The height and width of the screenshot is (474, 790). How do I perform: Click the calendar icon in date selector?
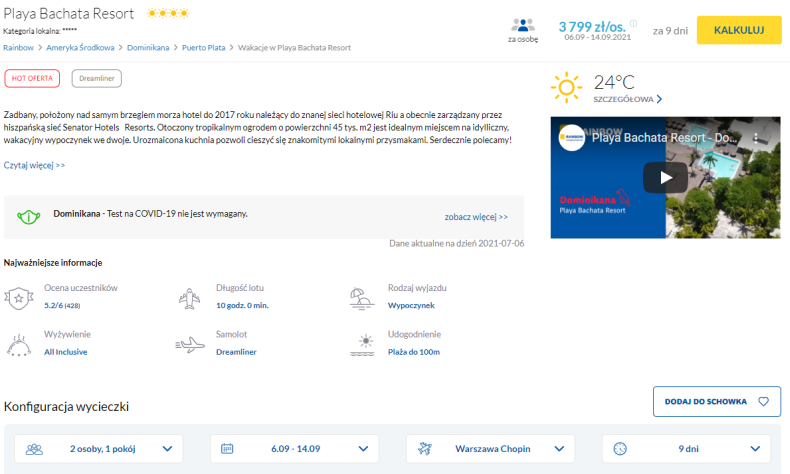[227, 448]
